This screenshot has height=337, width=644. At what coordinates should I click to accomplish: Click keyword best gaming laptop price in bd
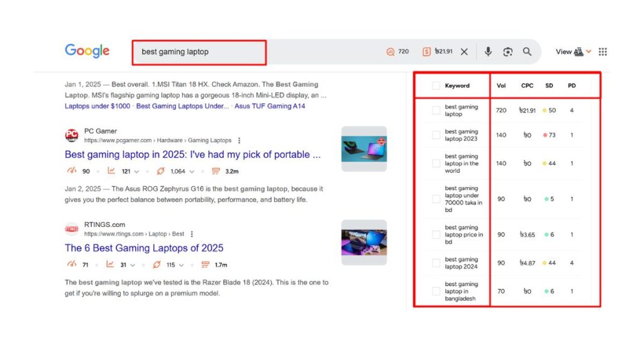pos(464,235)
